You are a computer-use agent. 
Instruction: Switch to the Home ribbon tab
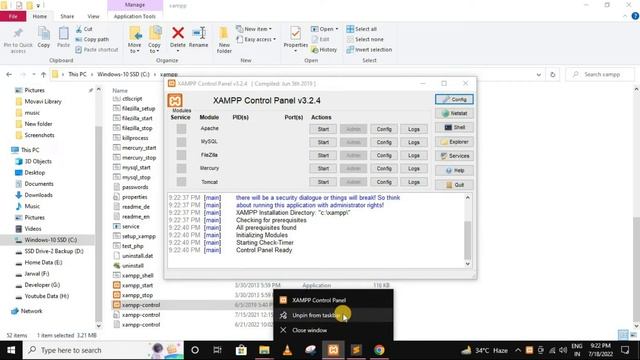(40, 16)
